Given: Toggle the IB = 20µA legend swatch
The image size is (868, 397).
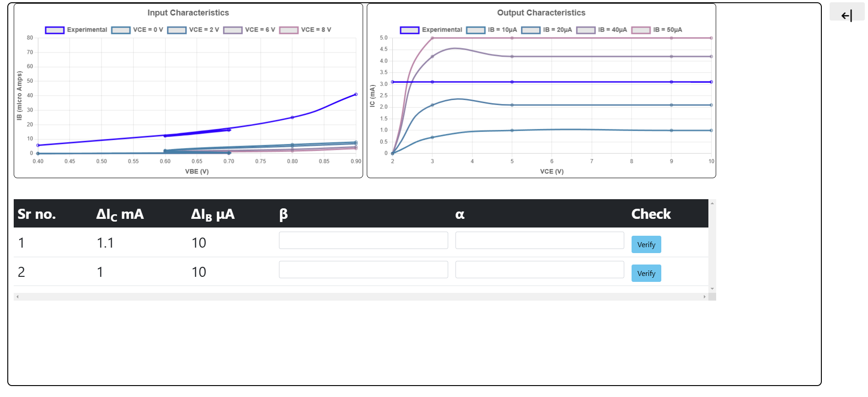Looking at the screenshot, I should tap(531, 30).
